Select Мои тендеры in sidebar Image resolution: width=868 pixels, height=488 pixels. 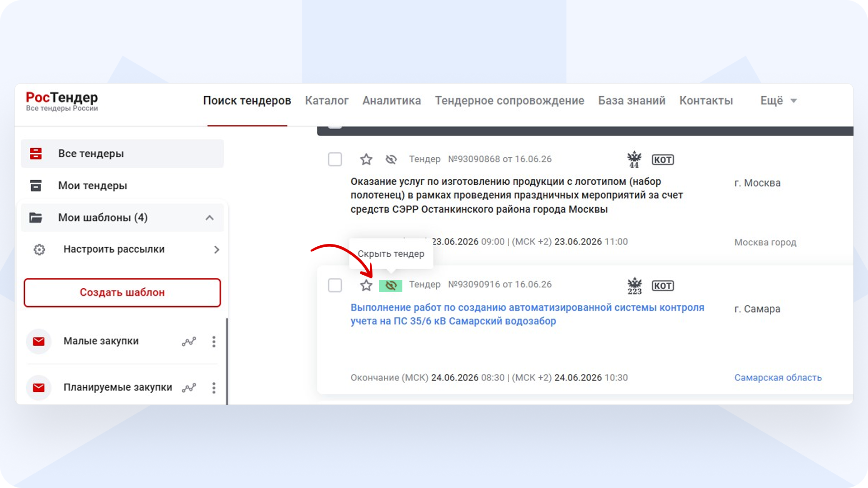(122, 186)
